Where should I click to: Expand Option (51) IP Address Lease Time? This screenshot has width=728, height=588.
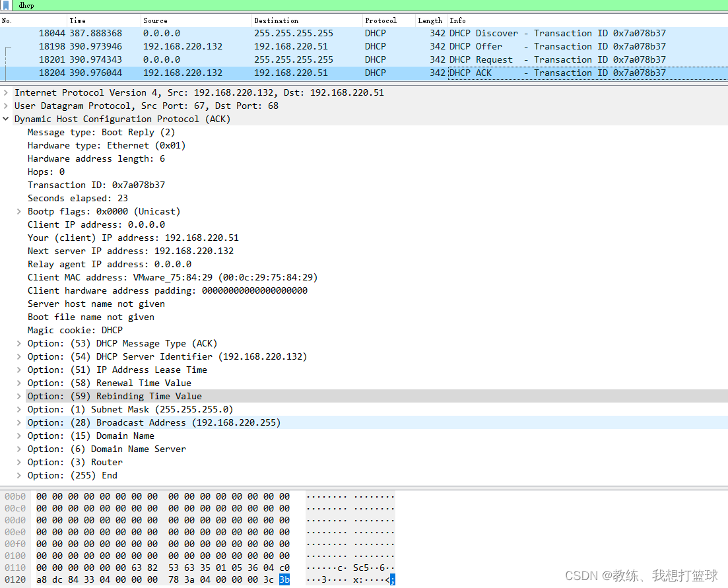(18, 370)
